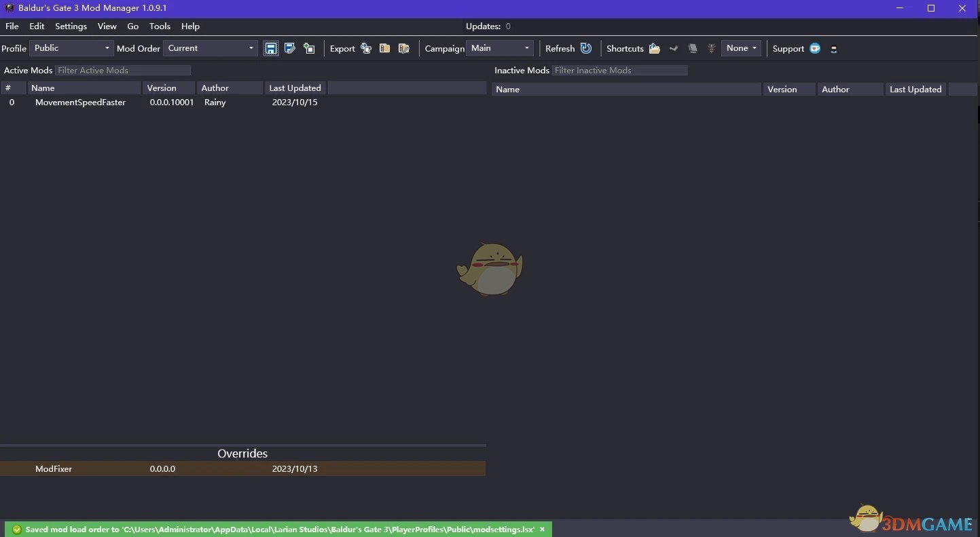The height and width of the screenshot is (537, 980).
Task: Click the Add new order icon
Action: (309, 48)
